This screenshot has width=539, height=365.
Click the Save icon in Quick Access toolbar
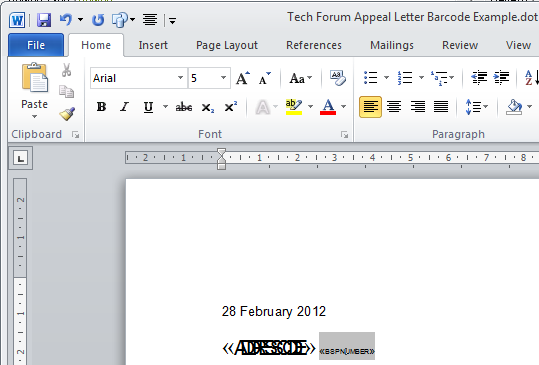click(x=44, y=20)
